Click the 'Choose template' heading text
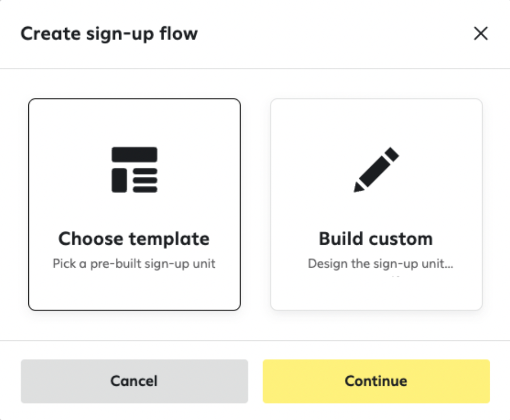 pos(134,239)
